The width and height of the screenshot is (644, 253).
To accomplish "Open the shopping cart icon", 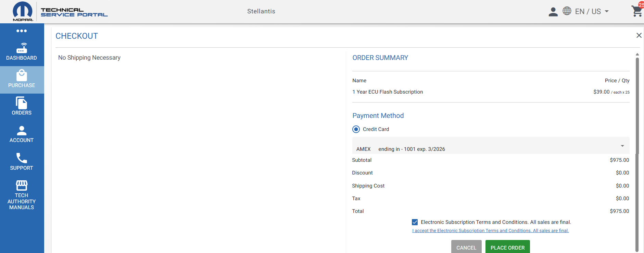I will point(636,11).
